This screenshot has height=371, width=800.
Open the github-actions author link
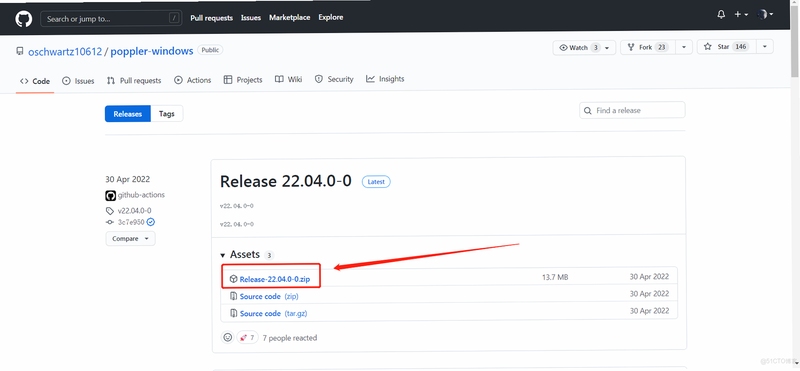[x=141, y=195]
